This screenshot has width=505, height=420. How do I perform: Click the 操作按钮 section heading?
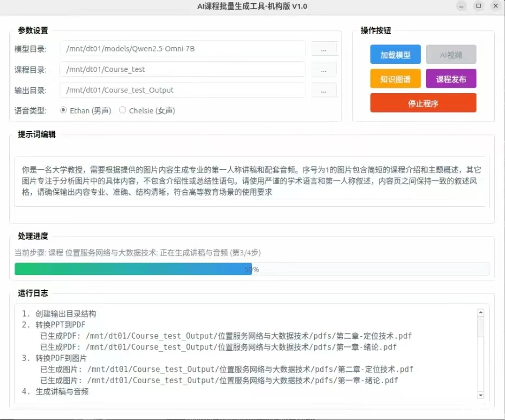point(376,30)
